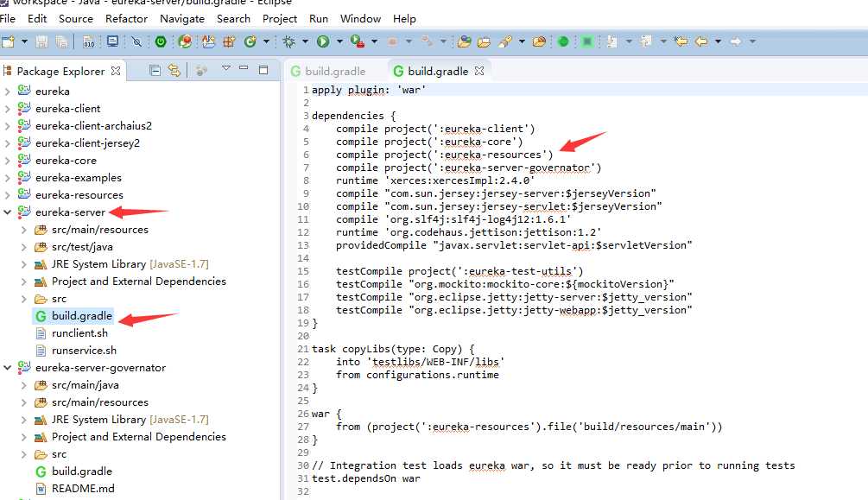The image size is (868, 500).
Task: Collapse the eureka-server-governator project
Action: point(7,368)
